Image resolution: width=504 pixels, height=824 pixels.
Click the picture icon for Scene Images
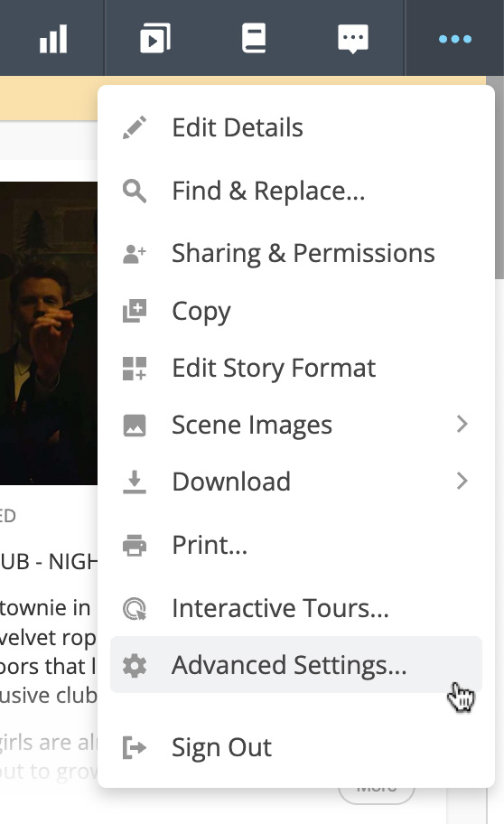click(x=135, y=426)
